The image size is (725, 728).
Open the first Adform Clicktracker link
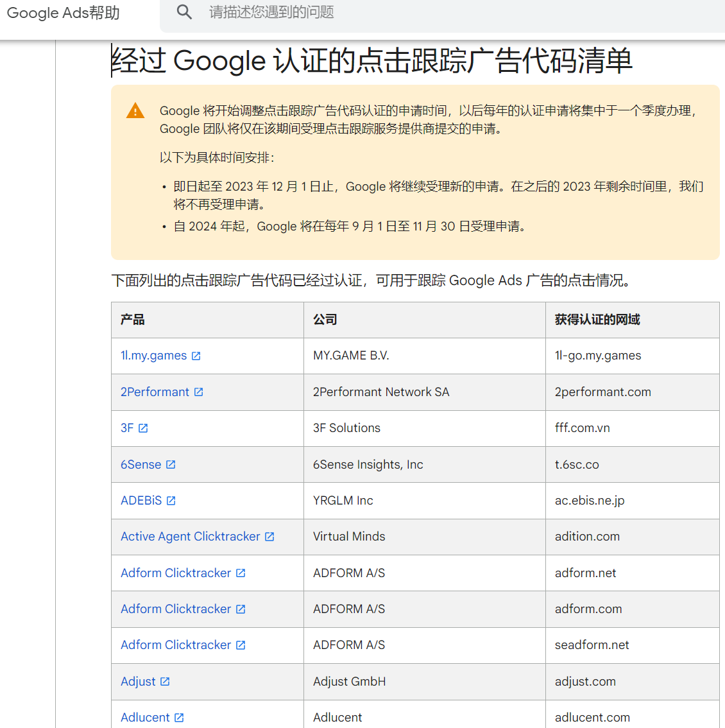[175, 573]
